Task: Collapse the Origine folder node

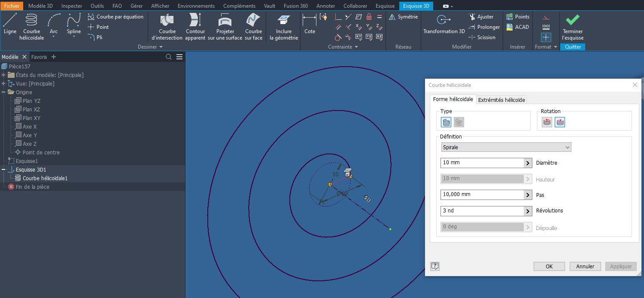Action: pyautogui.click(x=3, y=92)
